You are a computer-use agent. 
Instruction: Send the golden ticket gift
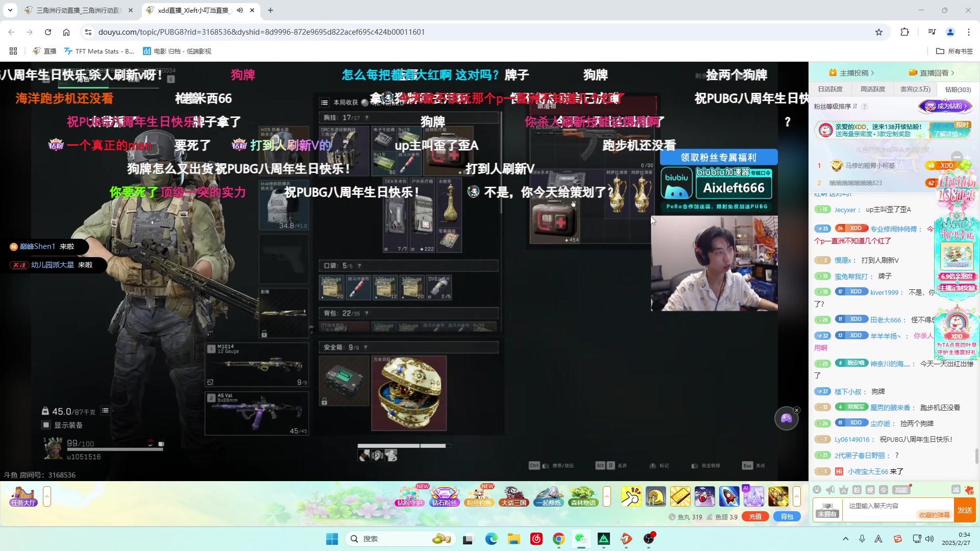tap(680, 496)
